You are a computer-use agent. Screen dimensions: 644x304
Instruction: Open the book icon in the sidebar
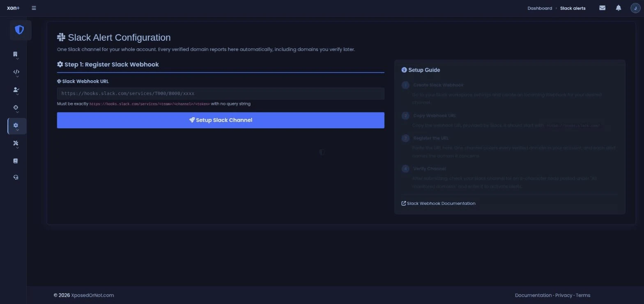[16, 161]
